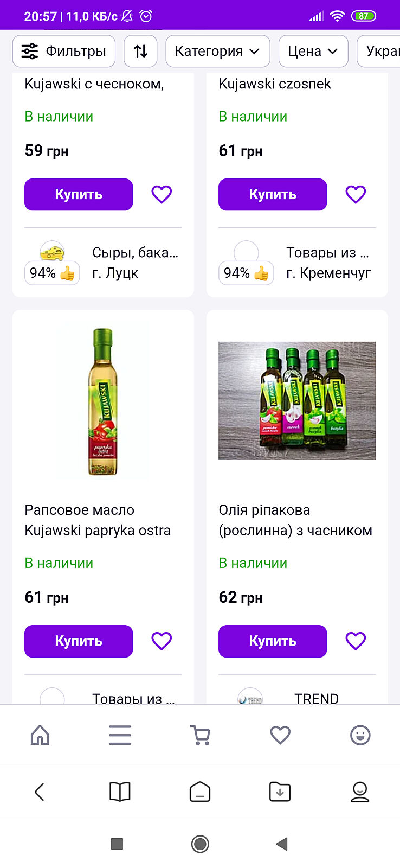
Task: Open the Kujawski papryka ostra bottle image
Action: click(x=103, y=401)
